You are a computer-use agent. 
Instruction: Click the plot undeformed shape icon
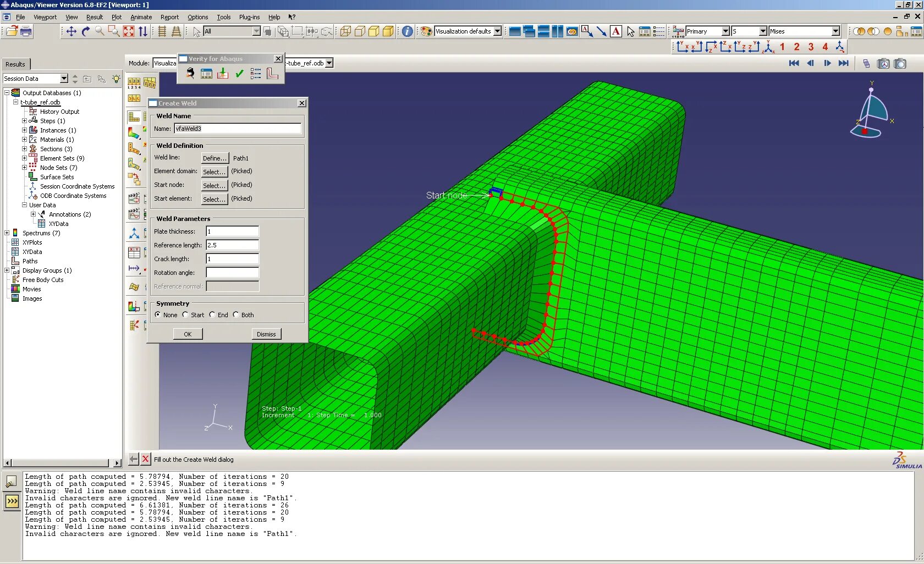tap(134, 117)
